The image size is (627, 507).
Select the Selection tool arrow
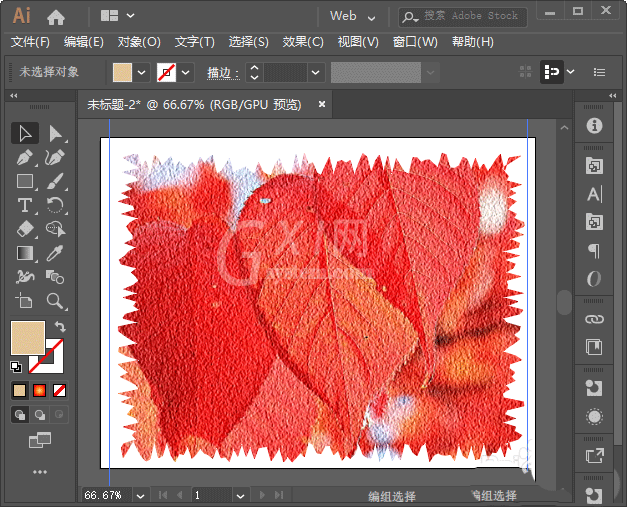pyautogui.click(x=25, y=133)
